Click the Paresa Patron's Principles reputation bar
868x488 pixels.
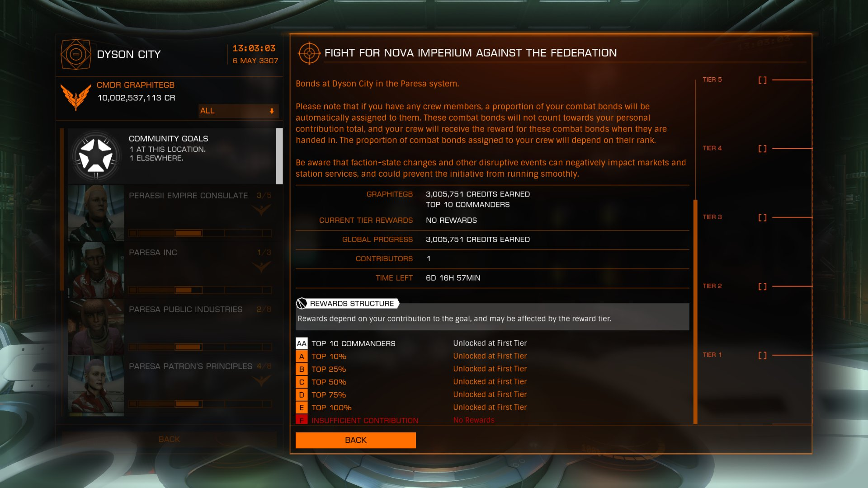200,404
